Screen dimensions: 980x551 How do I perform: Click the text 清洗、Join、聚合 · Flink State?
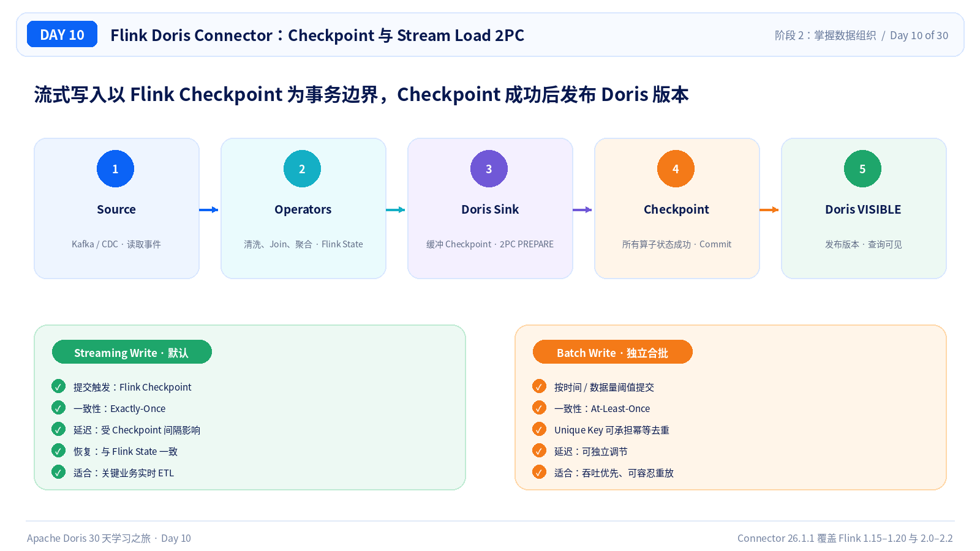coord(303,244)
